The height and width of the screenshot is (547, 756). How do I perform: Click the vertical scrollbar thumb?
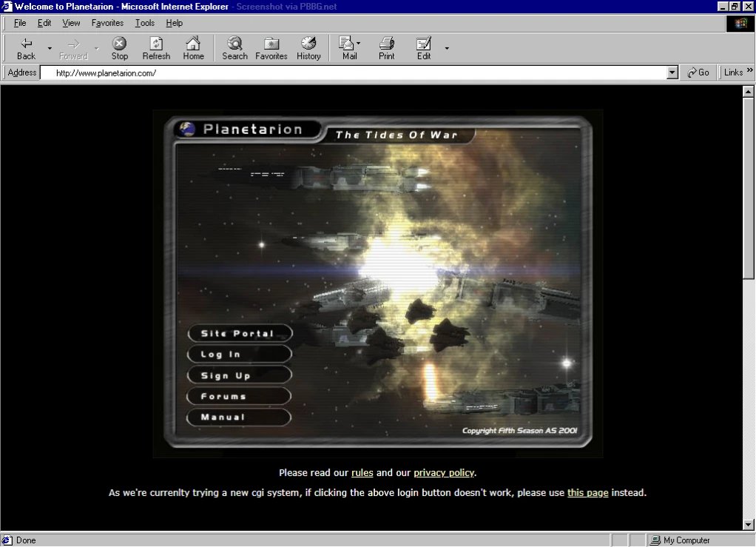[749, 188]
